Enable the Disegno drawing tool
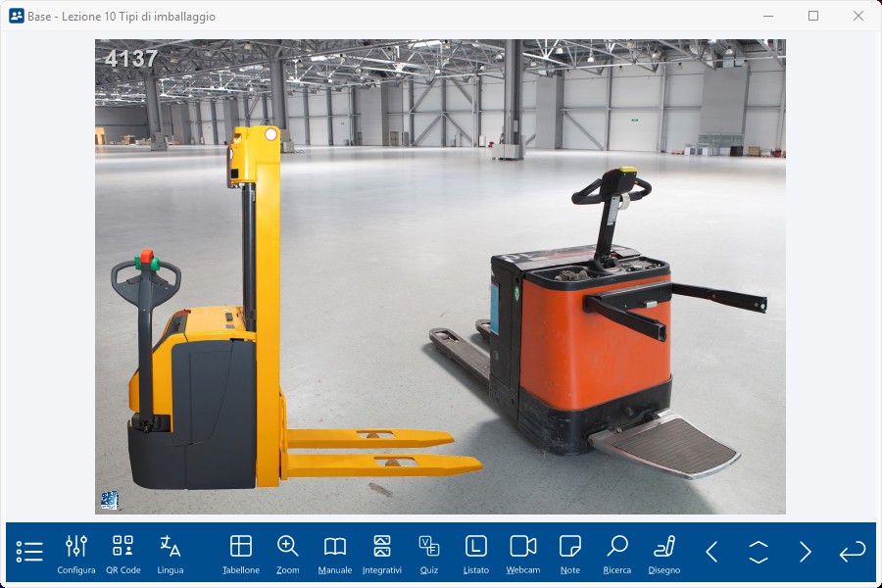Viewport: 882px width, 588px height. coord(664,553)
